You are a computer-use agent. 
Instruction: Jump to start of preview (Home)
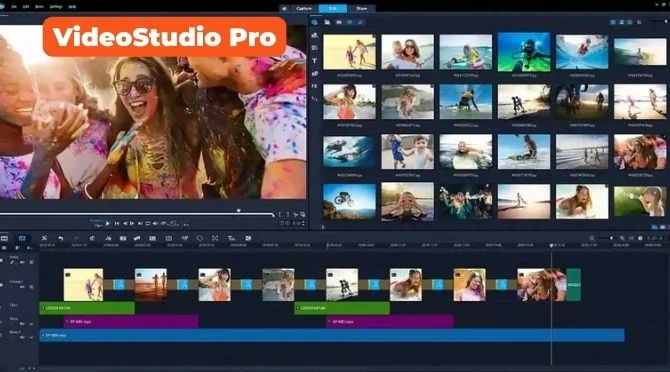(x=117, y=223)
